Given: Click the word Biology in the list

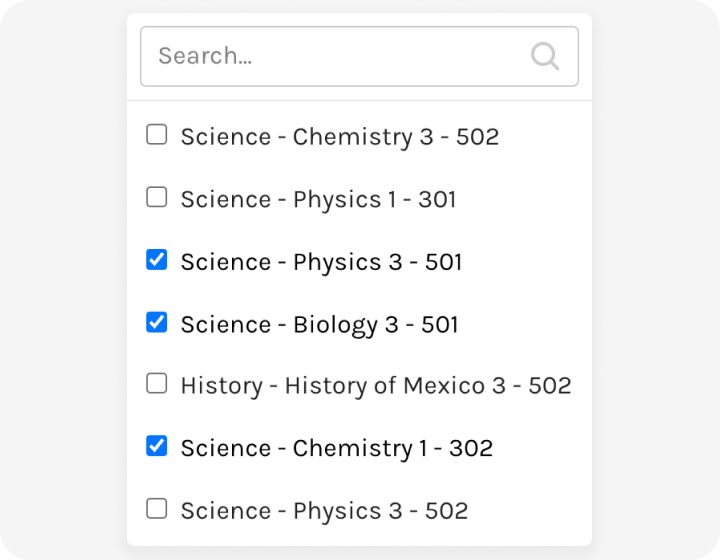Looking at the screenshot, I should pyautogui.click(x=335, y=325).
